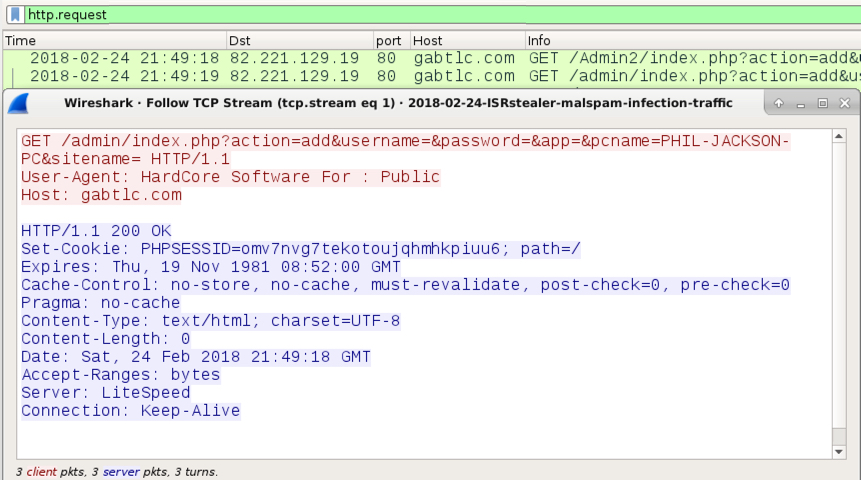Click the Follow TCP Stream window title text
Image resolution: width=861 pixels, height=480 pixels.
coord(398,103)
